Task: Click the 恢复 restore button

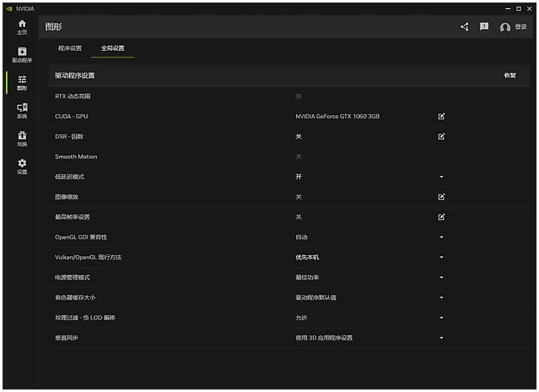Action: (510, 75)
